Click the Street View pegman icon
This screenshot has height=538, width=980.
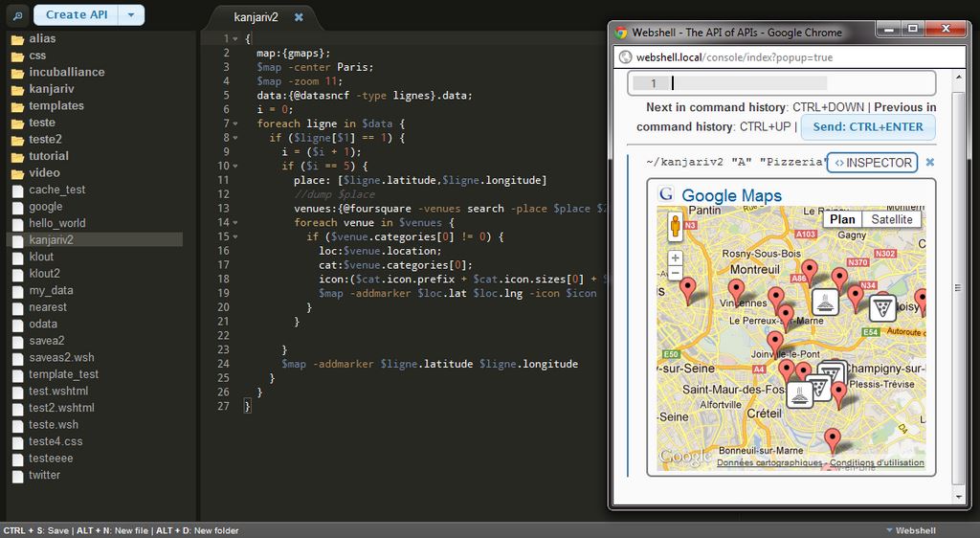(675, 226)
